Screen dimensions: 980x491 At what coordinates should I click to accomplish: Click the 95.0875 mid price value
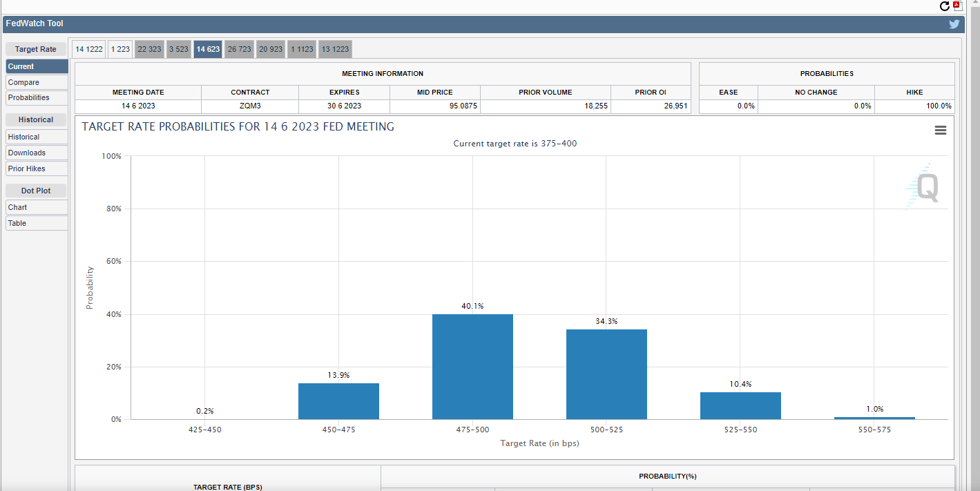pyautogui.click(x=462, y=106)
